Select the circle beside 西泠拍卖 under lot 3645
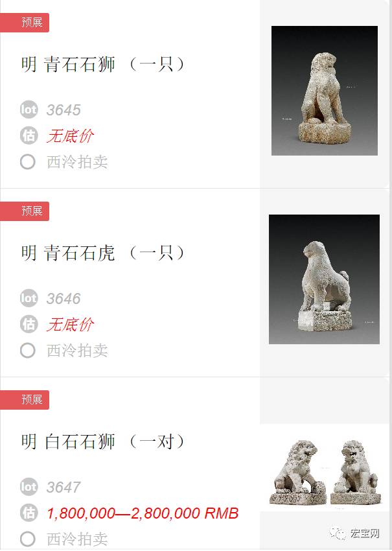This screenshot has height=551, width=392. pyautogui.click(x=28, y=162)
